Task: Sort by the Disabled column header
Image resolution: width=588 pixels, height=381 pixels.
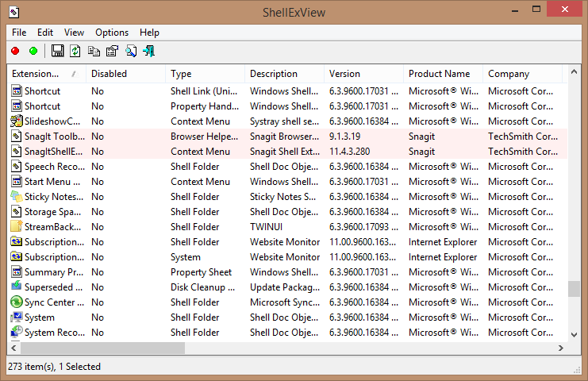Action: [125, 74]
